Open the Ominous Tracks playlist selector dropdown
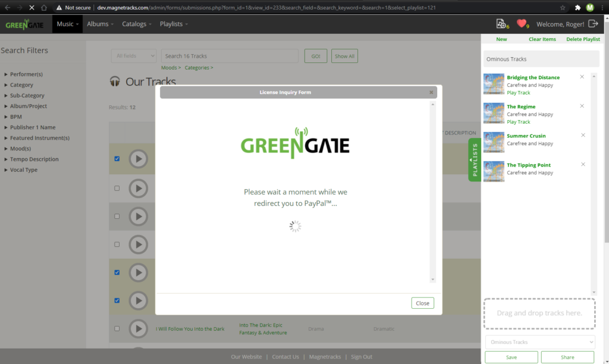The height and width of the screenshot is (364, 609). (x=540, y=342)
